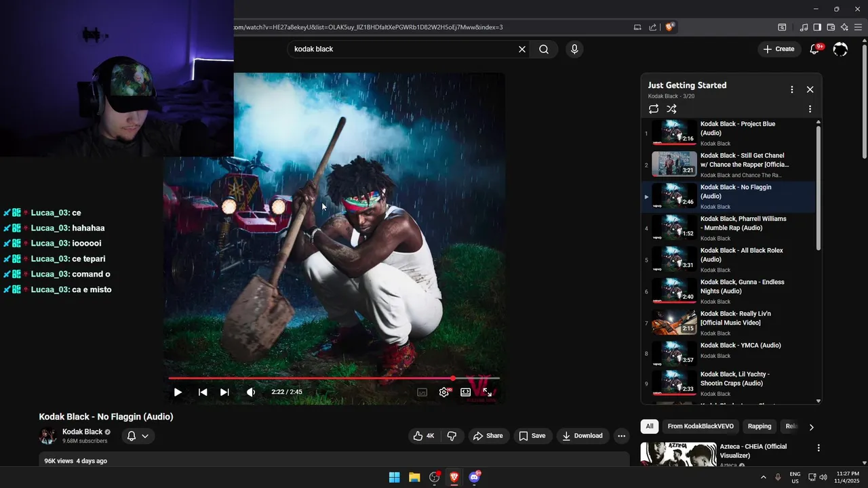Open Really Liv'n Official Music Video

click(728, 323)
